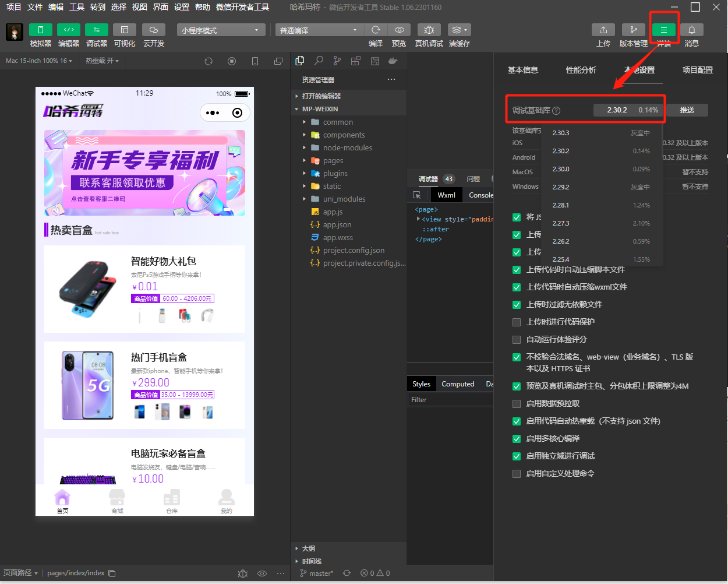
Task: Toggle 启用独立域进行调试 checkbox
Action: (x=517, y=456)
